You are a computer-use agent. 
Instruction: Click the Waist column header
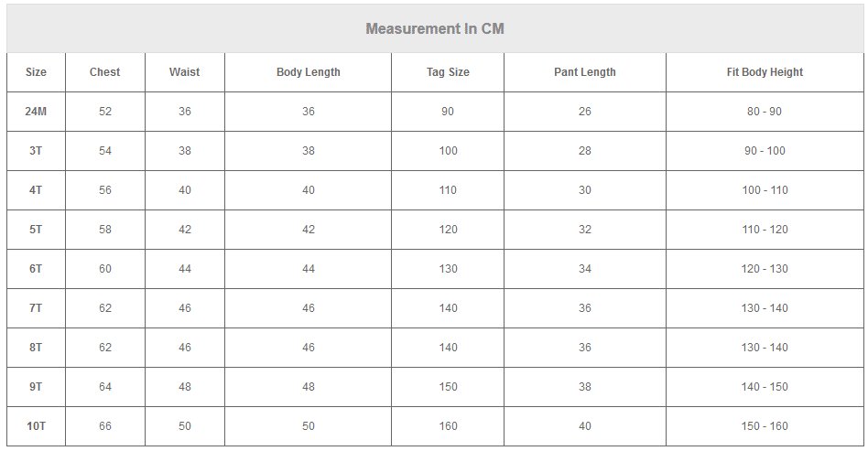tap(184, 72)
